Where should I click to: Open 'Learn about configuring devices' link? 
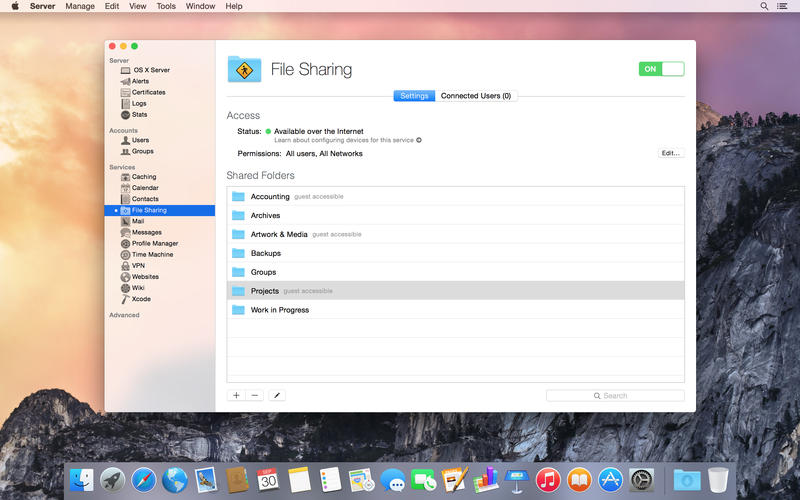(x=347, y=140)
